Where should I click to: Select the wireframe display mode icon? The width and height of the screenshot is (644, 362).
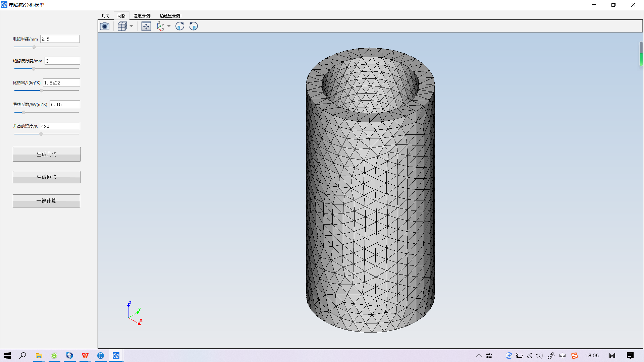tap(123, 26)
